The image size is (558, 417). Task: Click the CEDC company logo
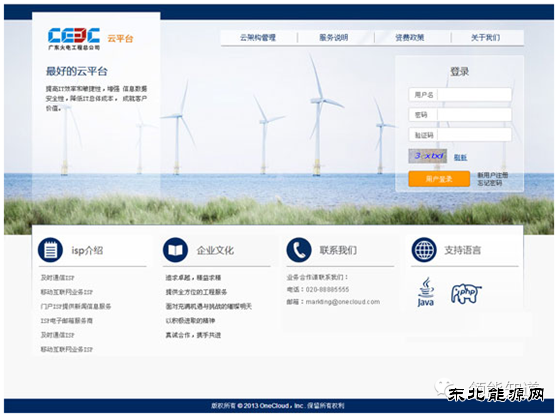(74, 38)
